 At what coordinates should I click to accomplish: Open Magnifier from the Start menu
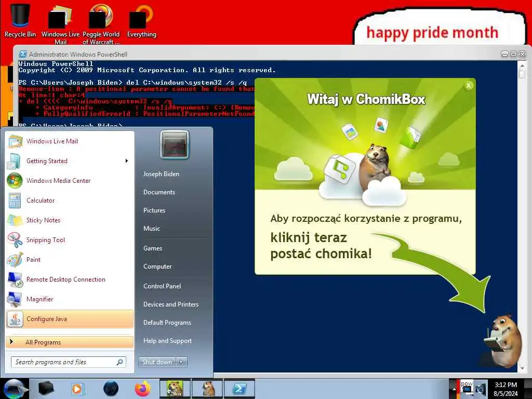point(70,299)
